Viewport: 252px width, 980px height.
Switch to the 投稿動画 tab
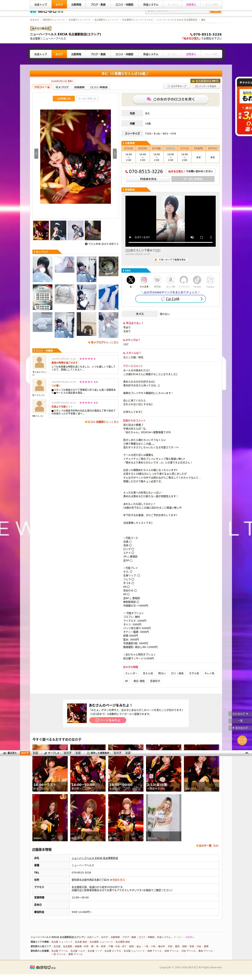[x=79, y=87]
